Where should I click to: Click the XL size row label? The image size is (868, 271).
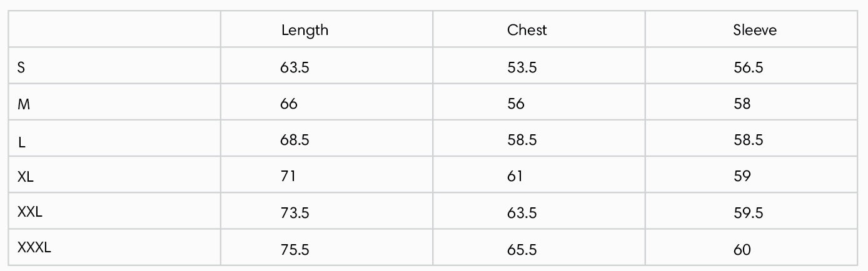(x=26, y=177)
